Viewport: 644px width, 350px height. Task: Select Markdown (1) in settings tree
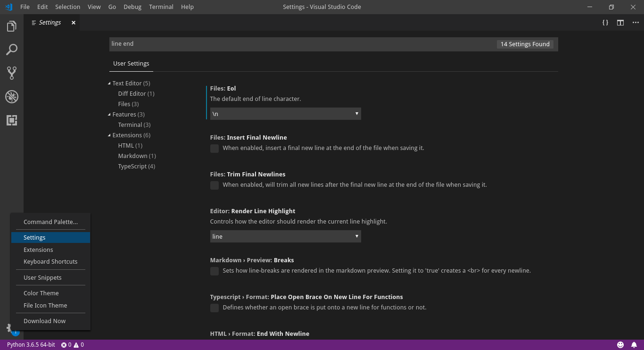[x=137, y=156]
